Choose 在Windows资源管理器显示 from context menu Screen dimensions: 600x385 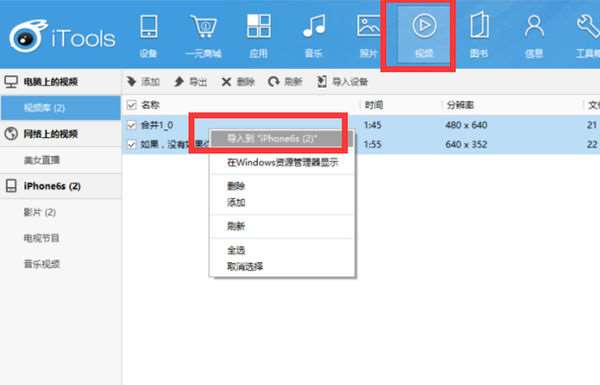(x=282, y=163)
